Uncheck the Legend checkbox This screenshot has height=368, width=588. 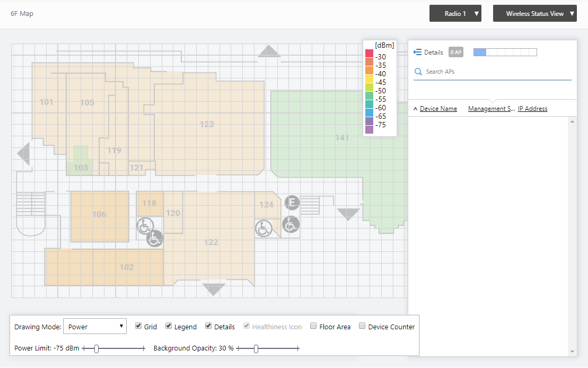[x=169, y=326]
